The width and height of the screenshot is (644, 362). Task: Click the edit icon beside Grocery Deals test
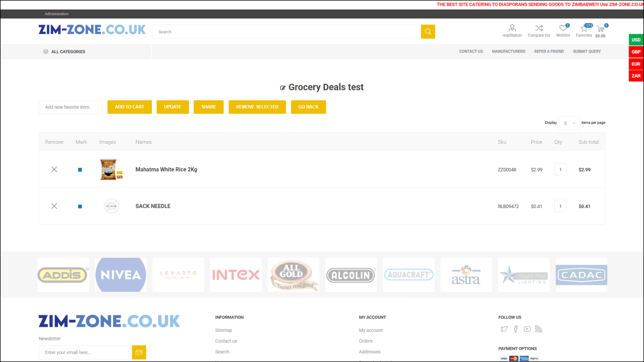click(x=283, y=88)
